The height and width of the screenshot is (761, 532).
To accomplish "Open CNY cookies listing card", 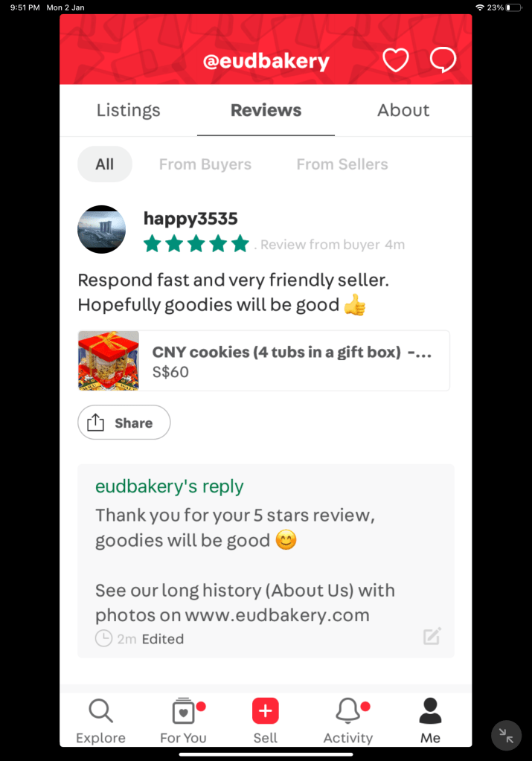I will pos(263,361).
